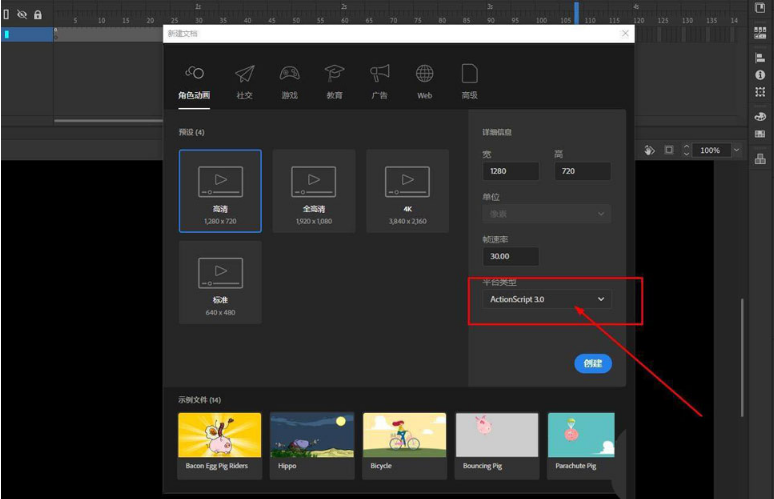Click the 预设 (4) heading text

point(192,132)
